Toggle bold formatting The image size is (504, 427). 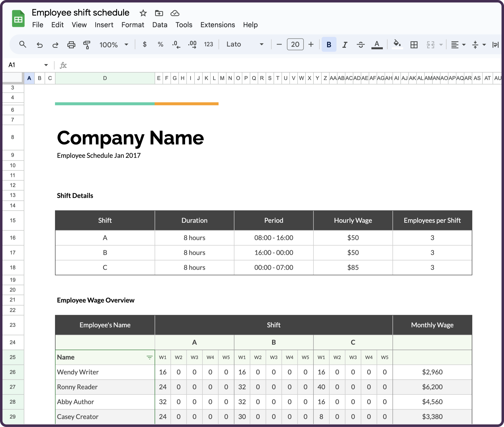(329, 44)
